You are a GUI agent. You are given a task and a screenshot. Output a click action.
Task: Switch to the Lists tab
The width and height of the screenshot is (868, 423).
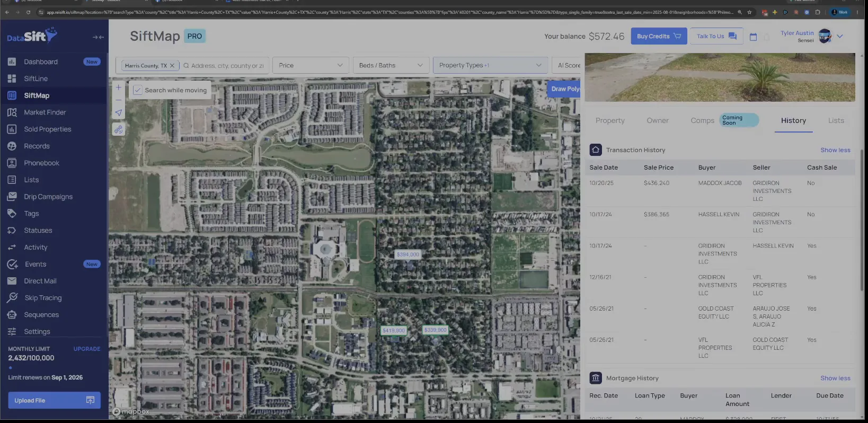point(836,121)
